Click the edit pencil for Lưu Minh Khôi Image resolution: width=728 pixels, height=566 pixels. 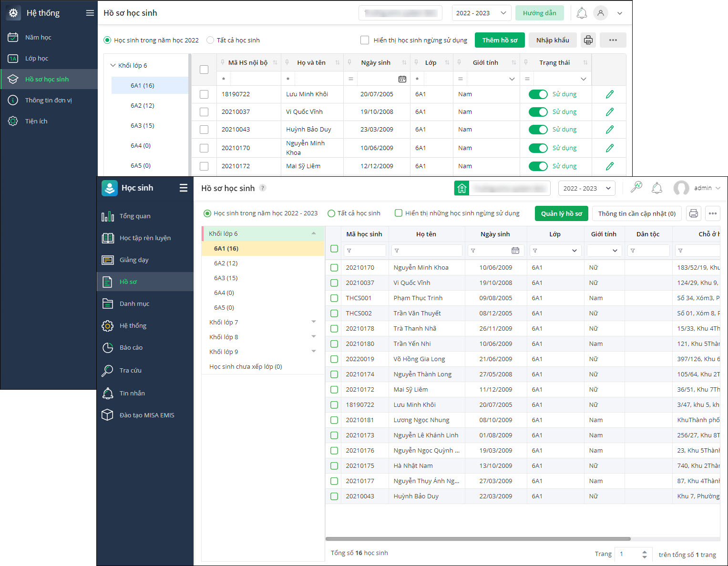click(x=609, y=94)
